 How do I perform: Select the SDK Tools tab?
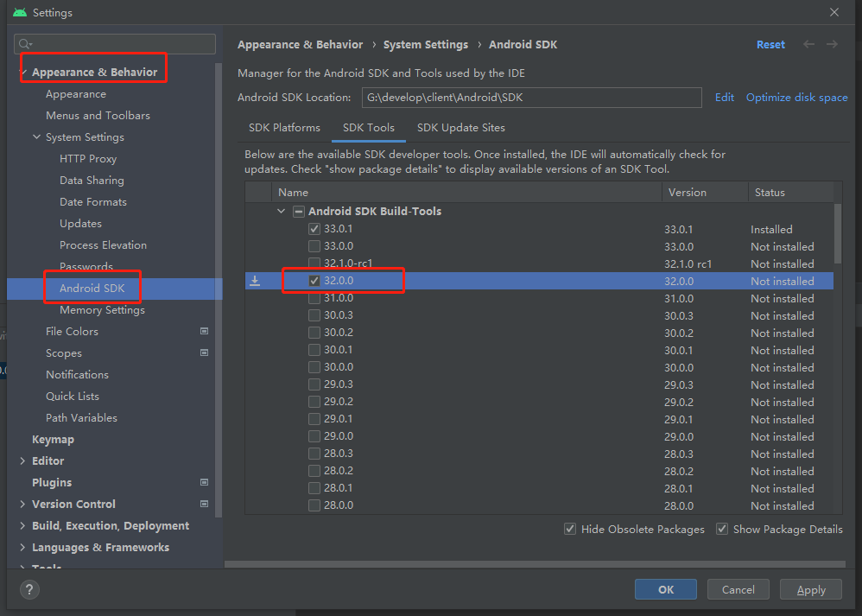pos(368,128)
